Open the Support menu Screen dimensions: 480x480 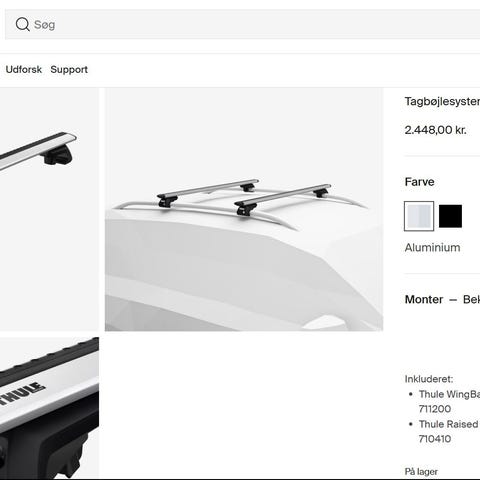click(69, 69)
